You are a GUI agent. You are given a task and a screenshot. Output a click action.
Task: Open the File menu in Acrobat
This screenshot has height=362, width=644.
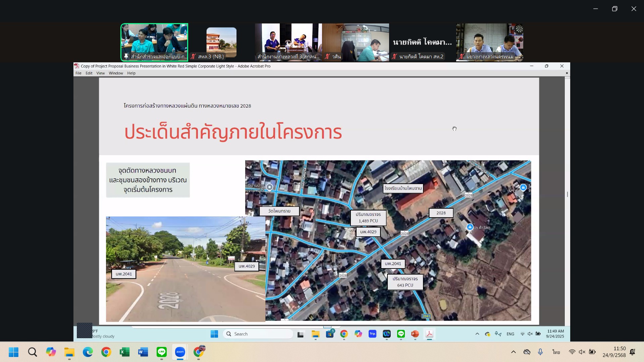coord(78,73)
